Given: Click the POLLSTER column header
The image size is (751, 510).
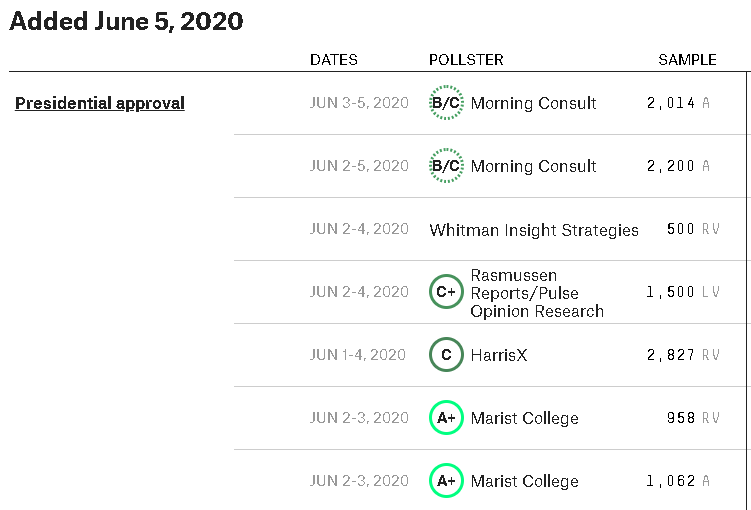Looking at the screenshot, I should 466,60.
